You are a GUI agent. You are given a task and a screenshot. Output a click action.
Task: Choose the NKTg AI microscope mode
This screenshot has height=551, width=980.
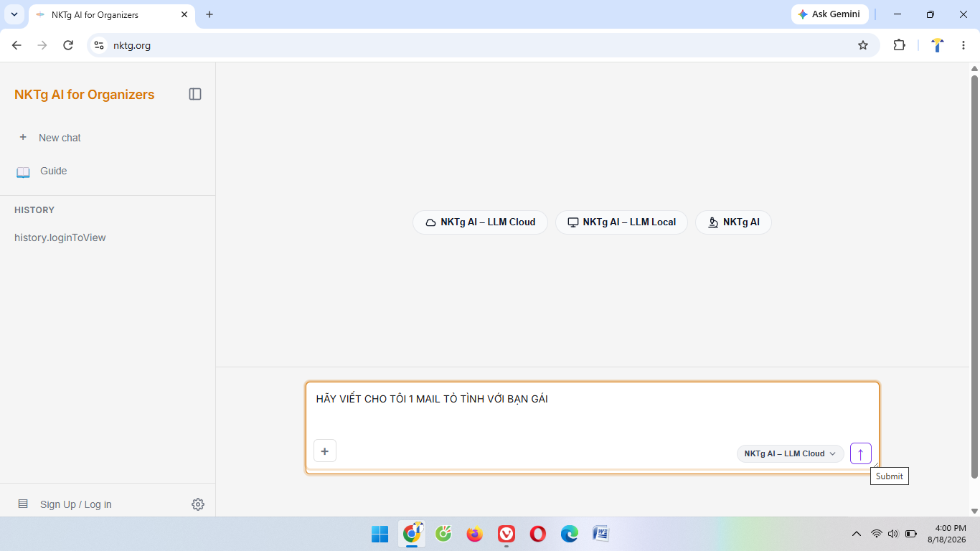(733, 222)
